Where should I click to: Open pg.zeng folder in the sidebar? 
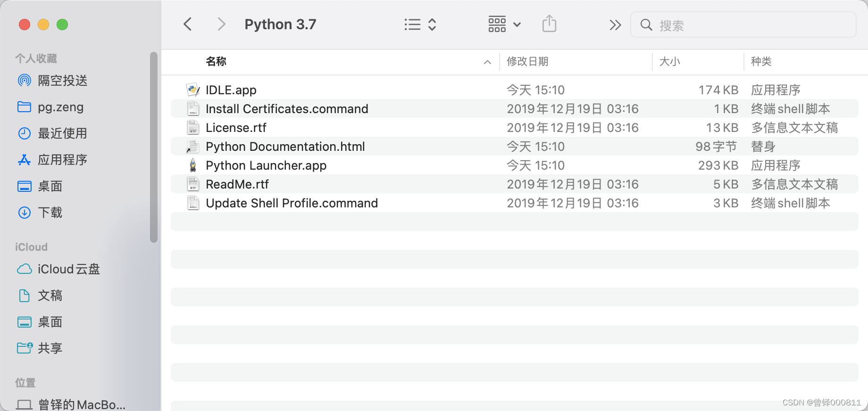[61, 107]
